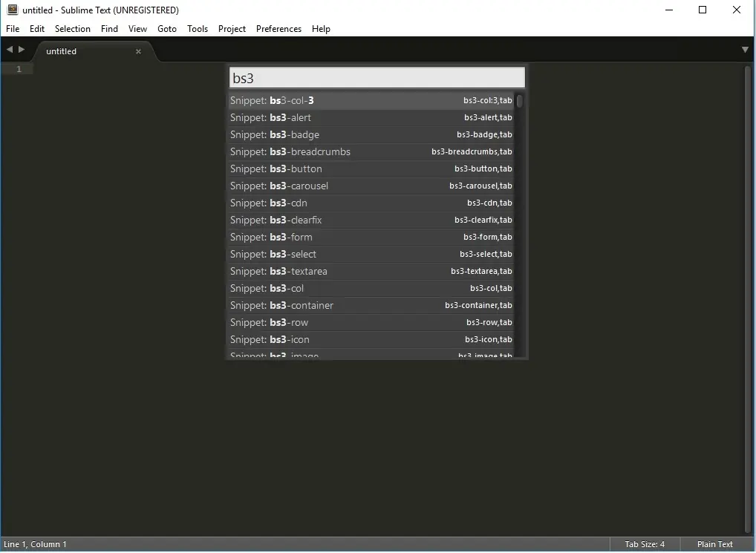Select Snippet: bs3-select
Viewport: 756px width, 553px height.
click(x=371, y=255)
